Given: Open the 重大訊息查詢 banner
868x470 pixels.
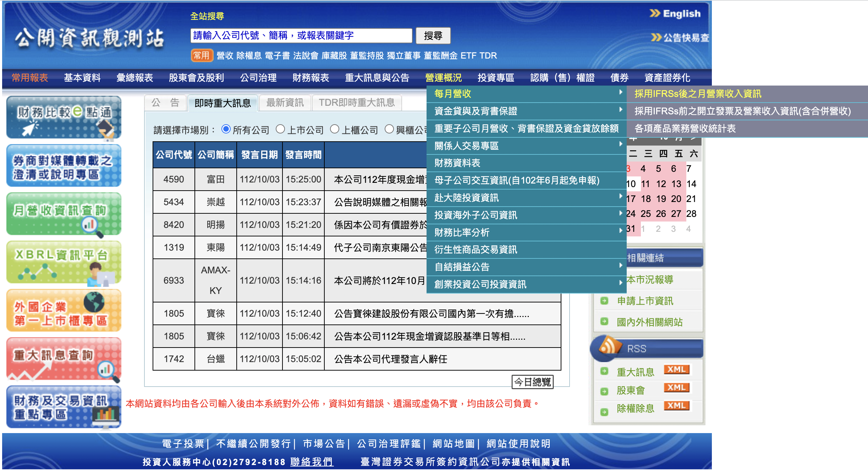Looking at the screenshot, I should [64, 359].
